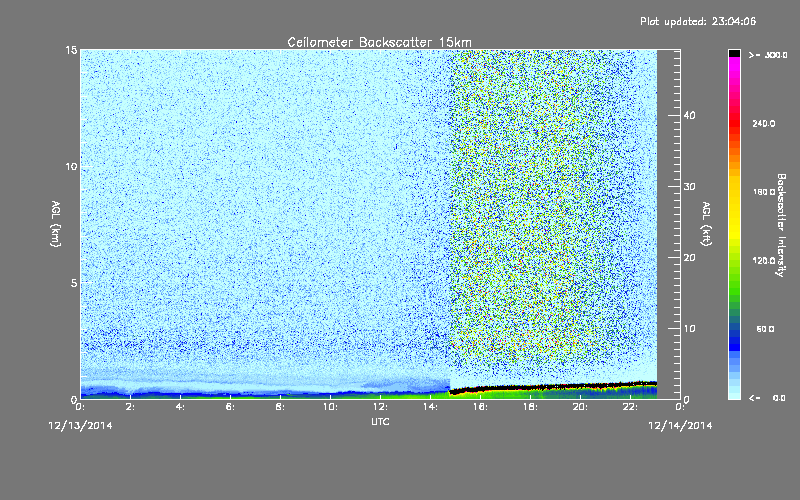Click the 180.0 colorbar value
The width and height of the screenshot is (800, 500).
pyautogui.click(x=763, y=192)
